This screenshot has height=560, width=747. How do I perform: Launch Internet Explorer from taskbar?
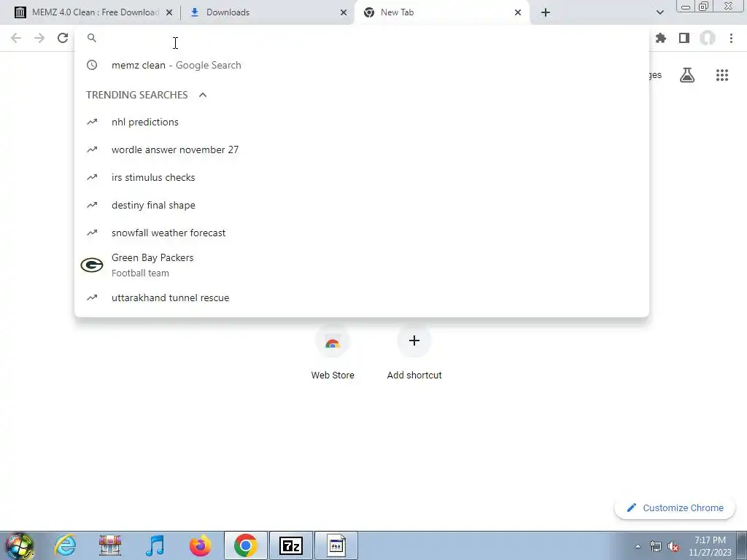tap(65, 545)
